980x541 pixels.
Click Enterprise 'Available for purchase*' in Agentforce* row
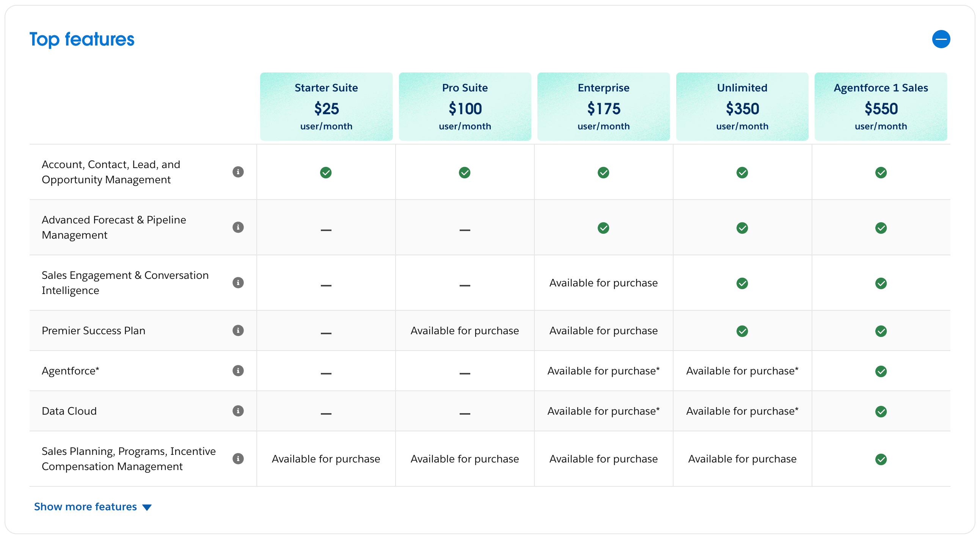603,371
